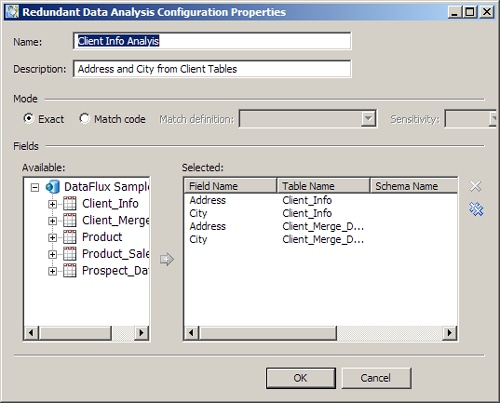Open the Match definition dropdown
The image size is (500, 403).
pyautogui.click(x=368, y=118)
